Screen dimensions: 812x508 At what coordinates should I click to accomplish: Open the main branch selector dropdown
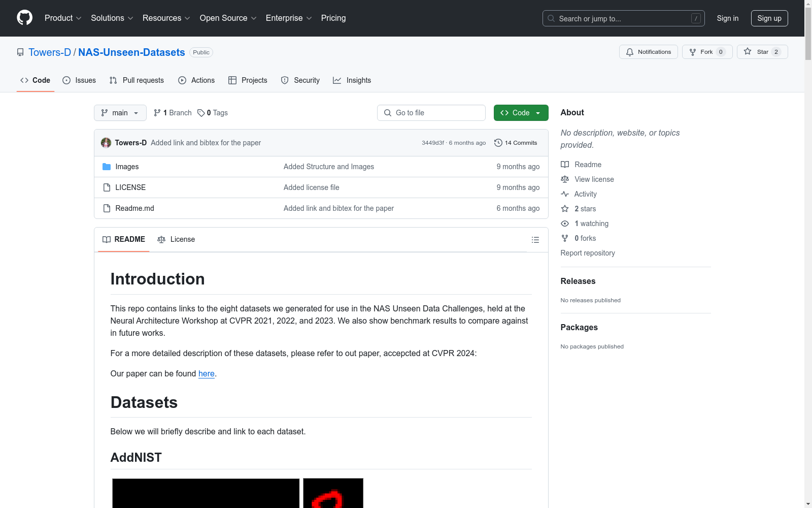coord(120,113)
